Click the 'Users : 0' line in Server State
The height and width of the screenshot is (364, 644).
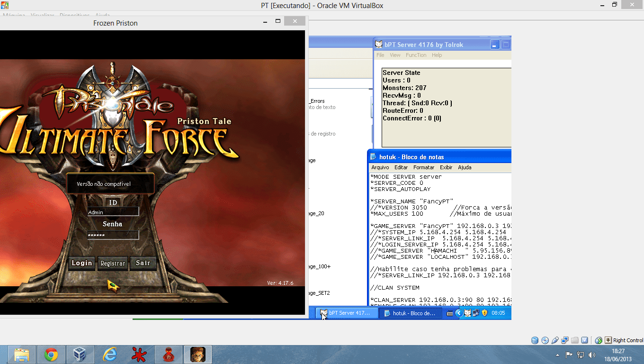pyautogui.click(x=396, y=80)
